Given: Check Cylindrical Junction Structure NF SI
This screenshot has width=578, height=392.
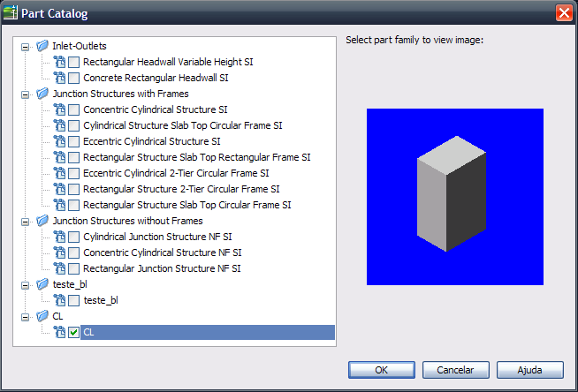Looking at the screenshot, I should pyautogui.click(x=73, y=237).
